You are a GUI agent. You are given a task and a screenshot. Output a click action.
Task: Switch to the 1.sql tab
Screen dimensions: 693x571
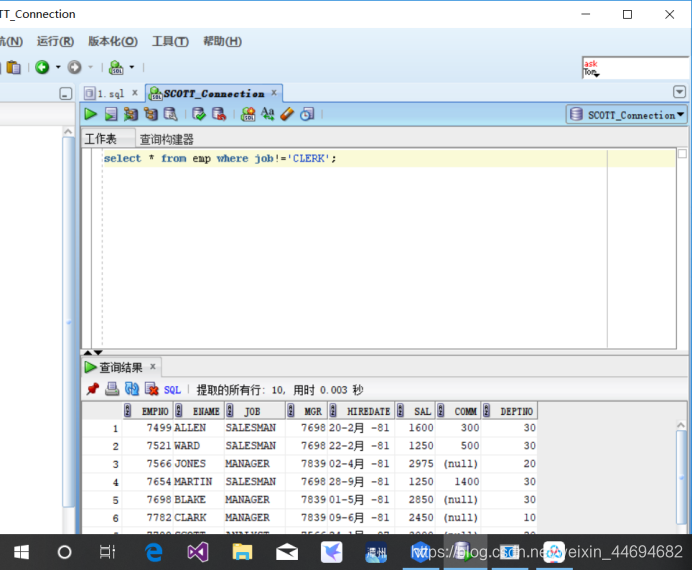click(110, 94)
